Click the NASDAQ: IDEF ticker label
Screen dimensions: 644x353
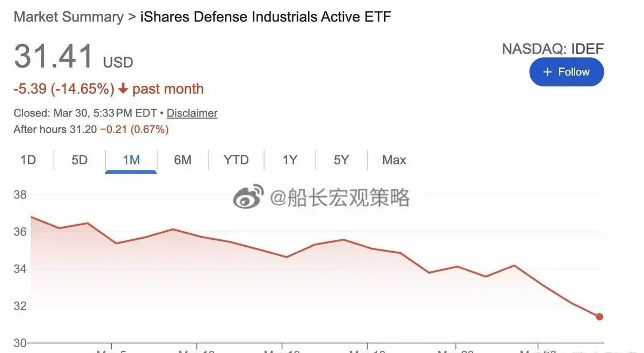click(x=552, y=49)
